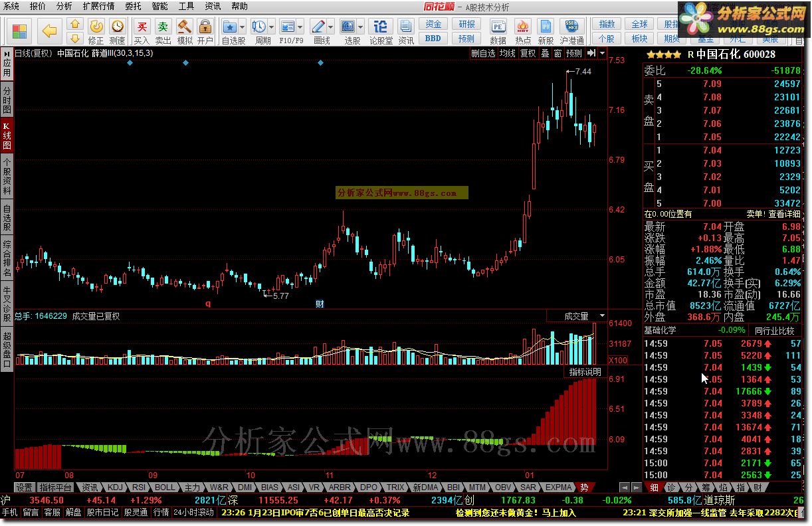
Task: Click the 指数 index button
Action: (607, 25)
